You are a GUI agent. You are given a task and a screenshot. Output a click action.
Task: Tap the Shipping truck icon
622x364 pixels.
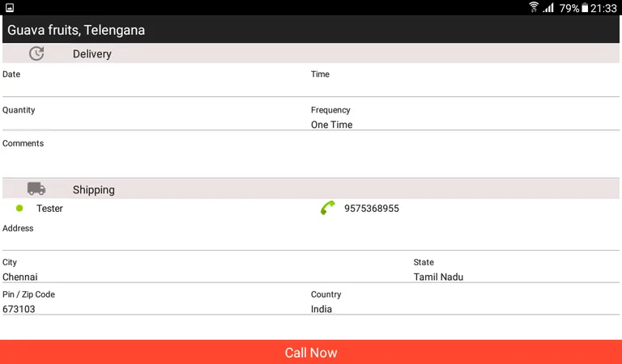click(36, 189)
